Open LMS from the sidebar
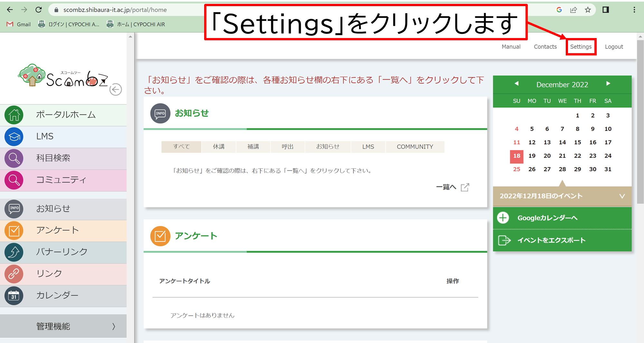 pyautogui.click(x=63, y=136)
